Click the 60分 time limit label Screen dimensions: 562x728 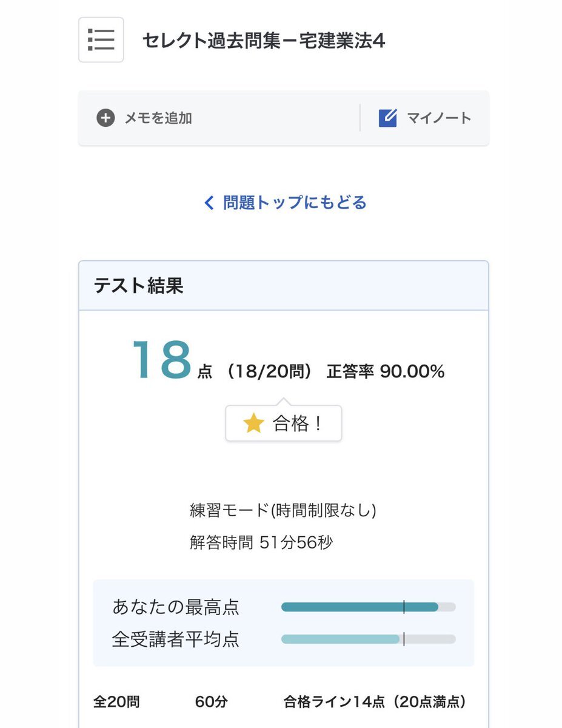(212, 702)
